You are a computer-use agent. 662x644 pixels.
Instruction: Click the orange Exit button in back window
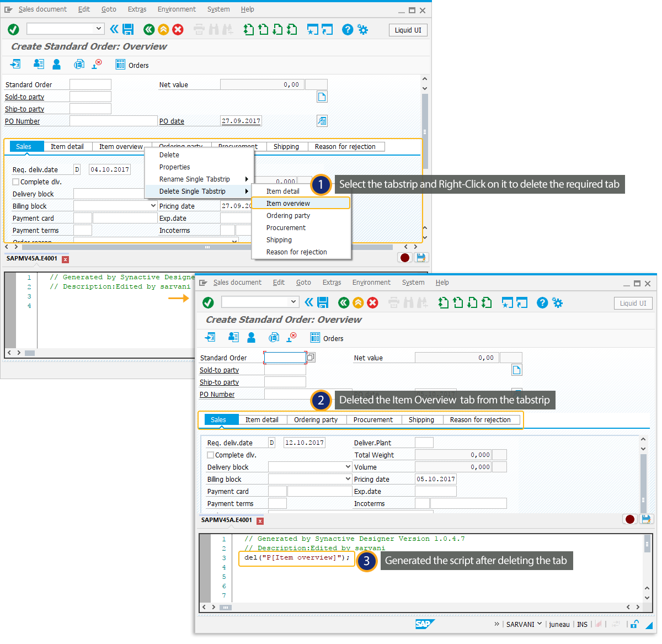pyautogui.click(x=163, y=29)
